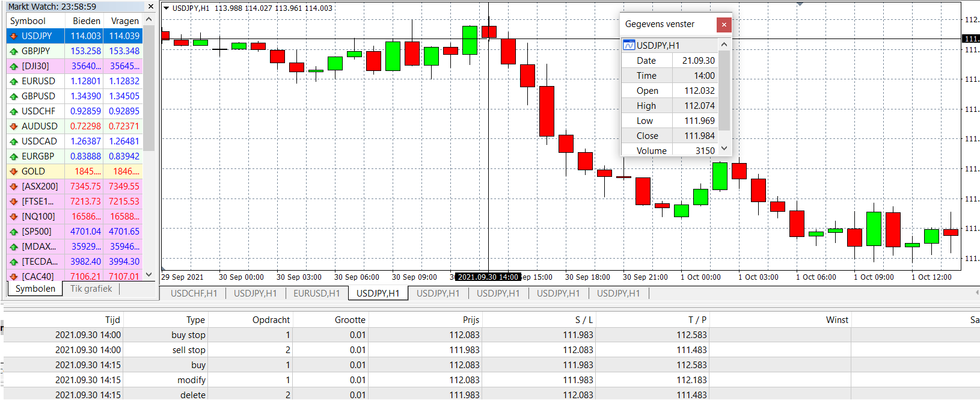Click the [FTSE1... arrow icon
Viewport: 980px width, 400px height.
[x=14, y=202]
